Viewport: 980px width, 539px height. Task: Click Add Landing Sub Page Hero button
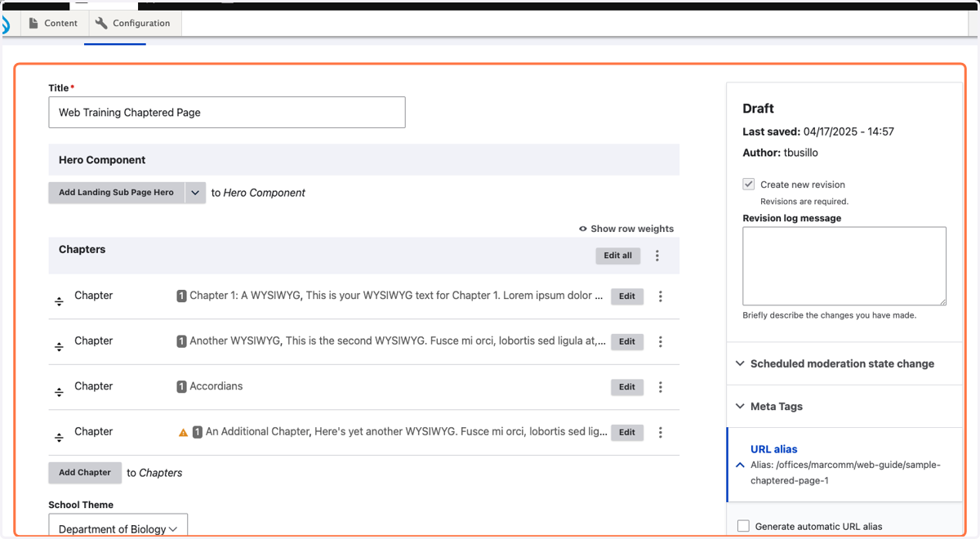tap(116, 193)
